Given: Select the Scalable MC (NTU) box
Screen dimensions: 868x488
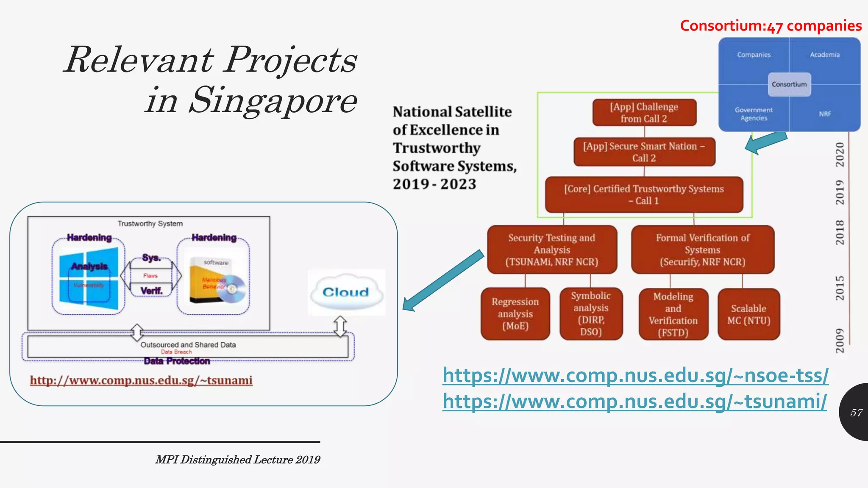Looking at the screenshot, I should pos(748,314).
